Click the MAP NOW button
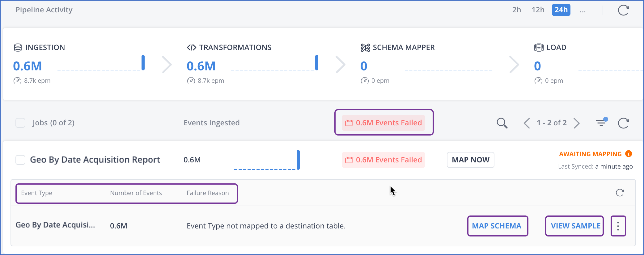Viewport: 644px width, 255px height. (471, 160)
